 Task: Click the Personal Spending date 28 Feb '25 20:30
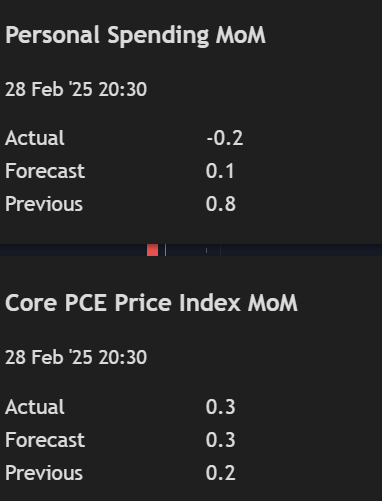76,89
